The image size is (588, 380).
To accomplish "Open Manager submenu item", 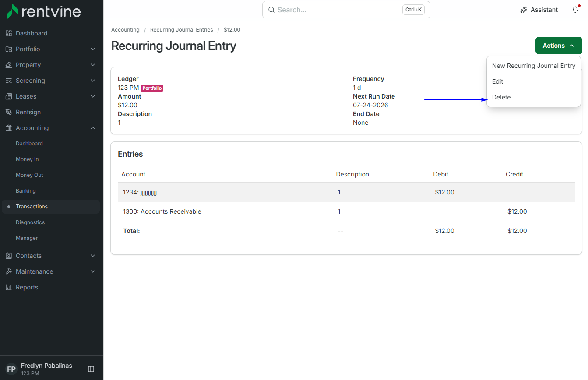I will tap(27, 238).
